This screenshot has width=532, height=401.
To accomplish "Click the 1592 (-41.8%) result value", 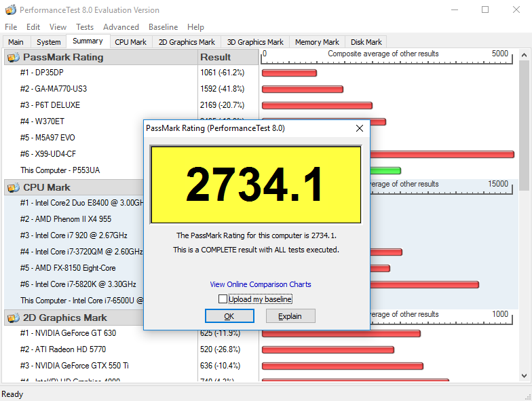I will coord(223,89).
